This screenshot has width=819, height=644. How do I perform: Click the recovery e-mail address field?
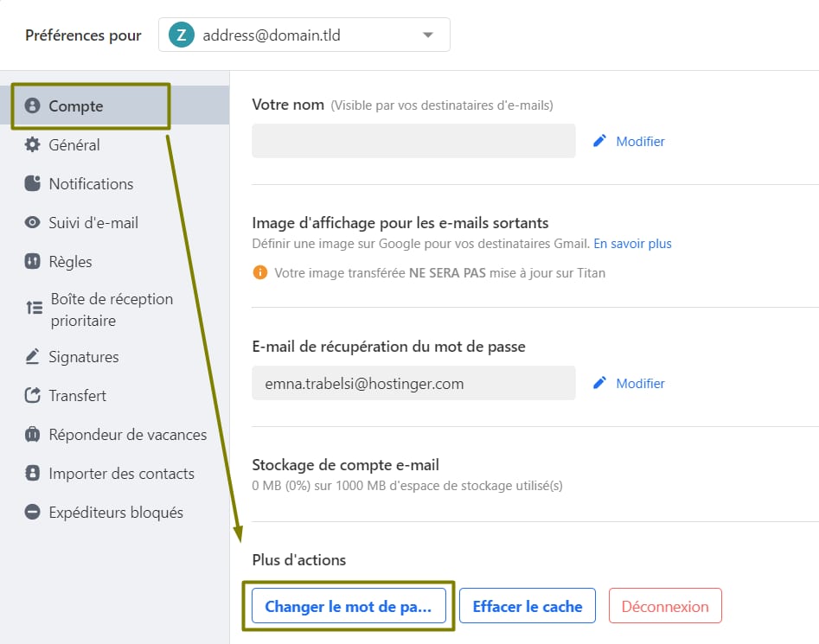pos(413,383)
